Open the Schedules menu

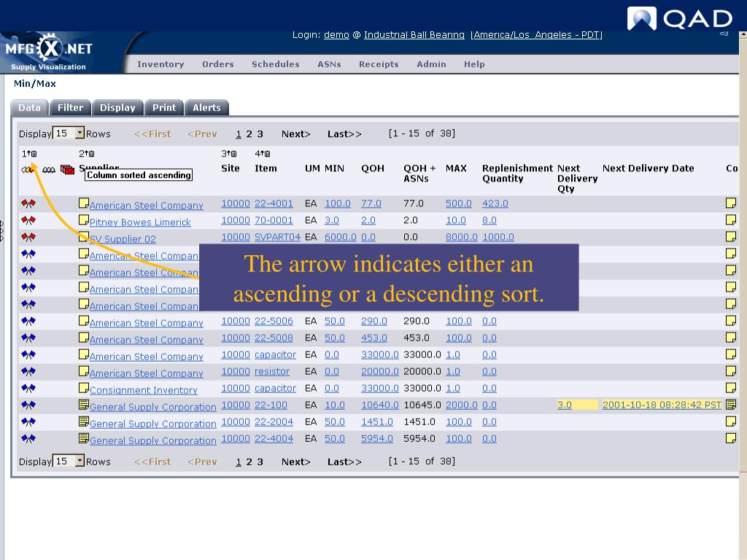click(275, 64)
